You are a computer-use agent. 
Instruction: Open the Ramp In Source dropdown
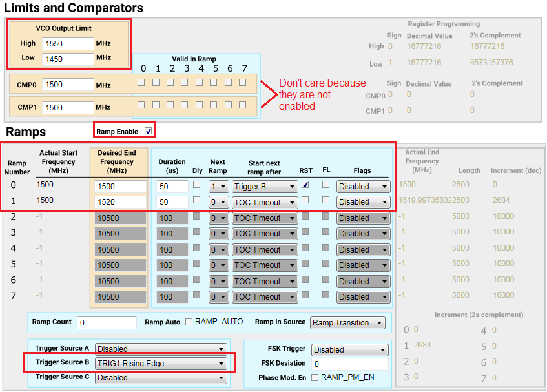pyautogui.click(x=347, y=322)
